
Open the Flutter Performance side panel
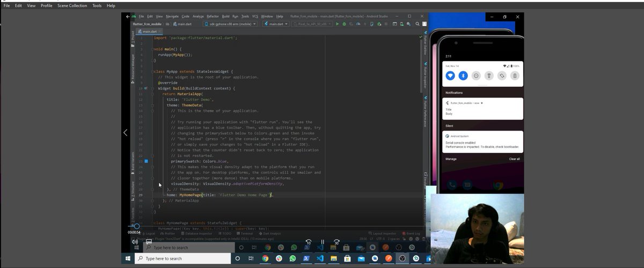(x=425, y=111)
